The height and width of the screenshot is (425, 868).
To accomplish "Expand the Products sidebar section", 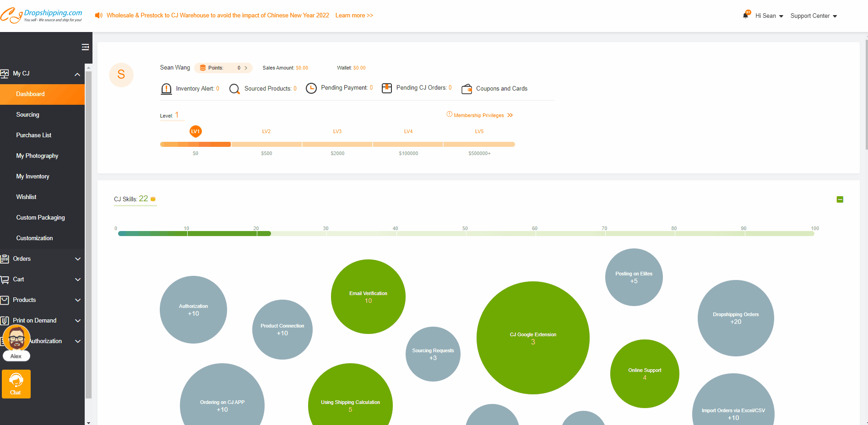I will tap(77, 300).
